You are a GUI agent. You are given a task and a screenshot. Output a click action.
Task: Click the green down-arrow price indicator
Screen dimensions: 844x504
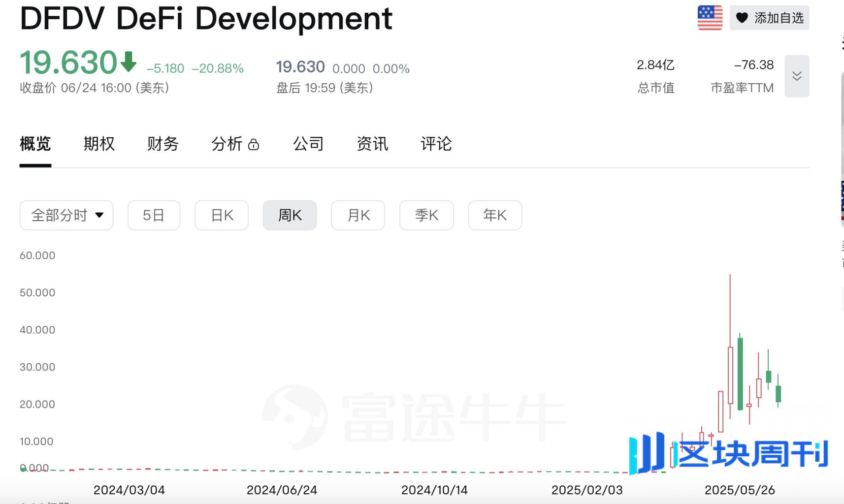click(x=129, y=62)
